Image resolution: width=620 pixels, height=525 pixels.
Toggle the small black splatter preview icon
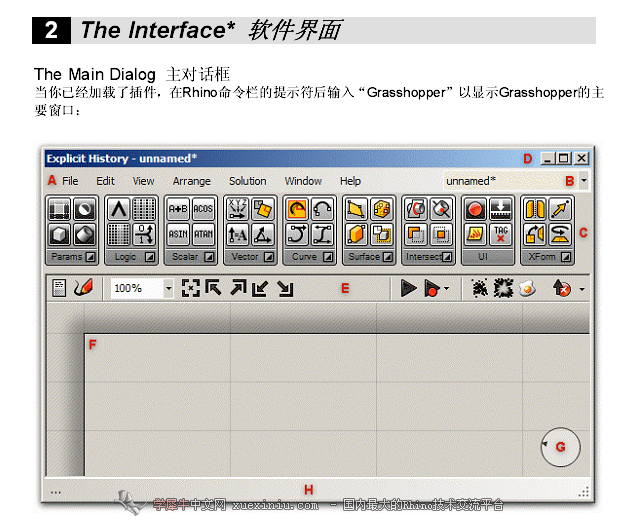click(480, 288)
